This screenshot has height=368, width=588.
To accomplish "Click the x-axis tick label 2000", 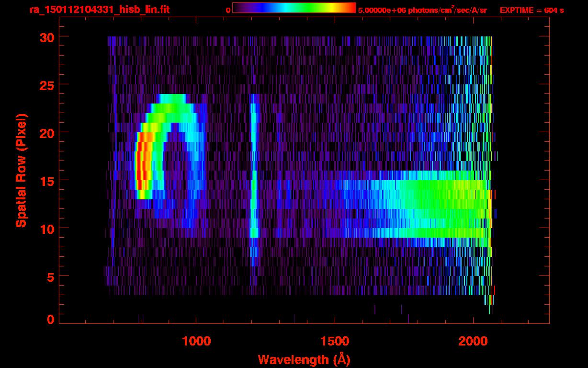I will click(x=473, y=341).
